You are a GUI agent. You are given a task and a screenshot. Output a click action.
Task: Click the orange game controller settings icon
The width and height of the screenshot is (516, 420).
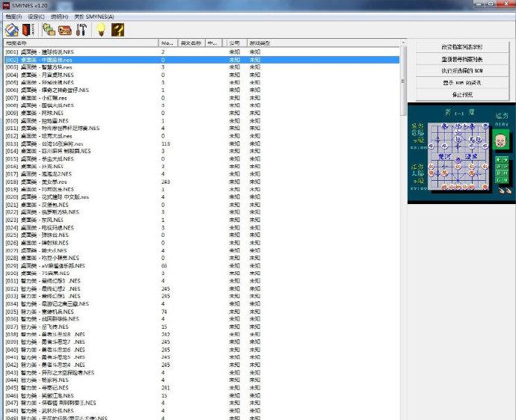pos(65,30)
